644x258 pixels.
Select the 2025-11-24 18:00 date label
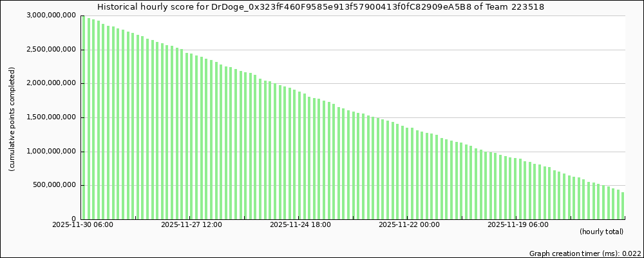pos(300,225)
